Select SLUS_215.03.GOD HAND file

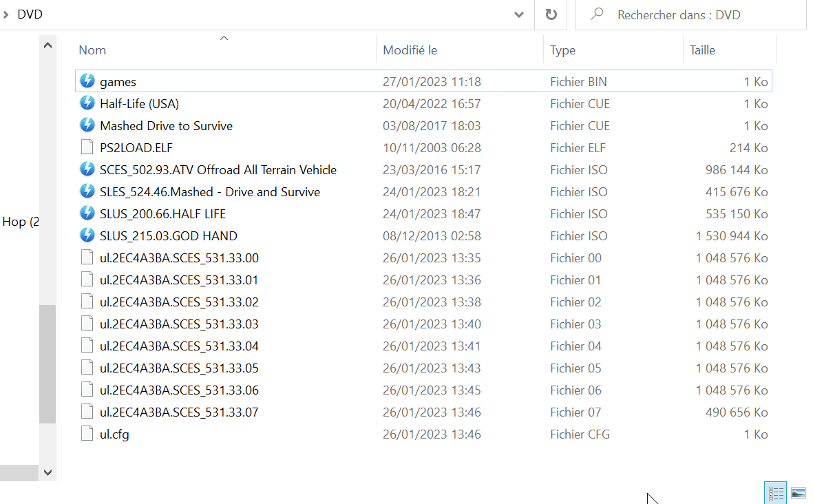point(169,236)
